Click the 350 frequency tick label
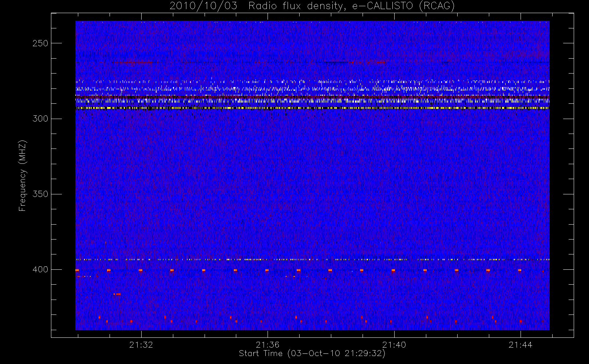The image size is (589, 364). 40,194
